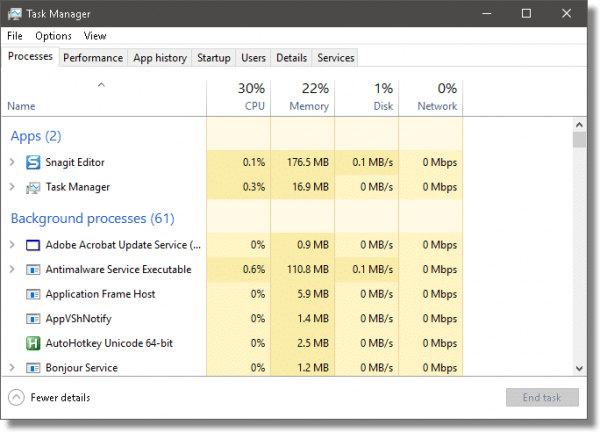Close the Task Manager window
The height and width of the screenshot is (432, 600).
point(567,14)
